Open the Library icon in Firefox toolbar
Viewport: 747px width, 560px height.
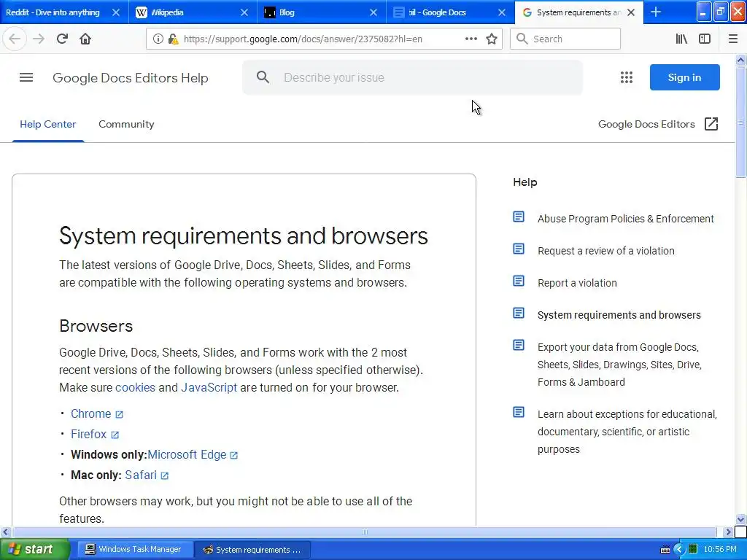(681, 39)
